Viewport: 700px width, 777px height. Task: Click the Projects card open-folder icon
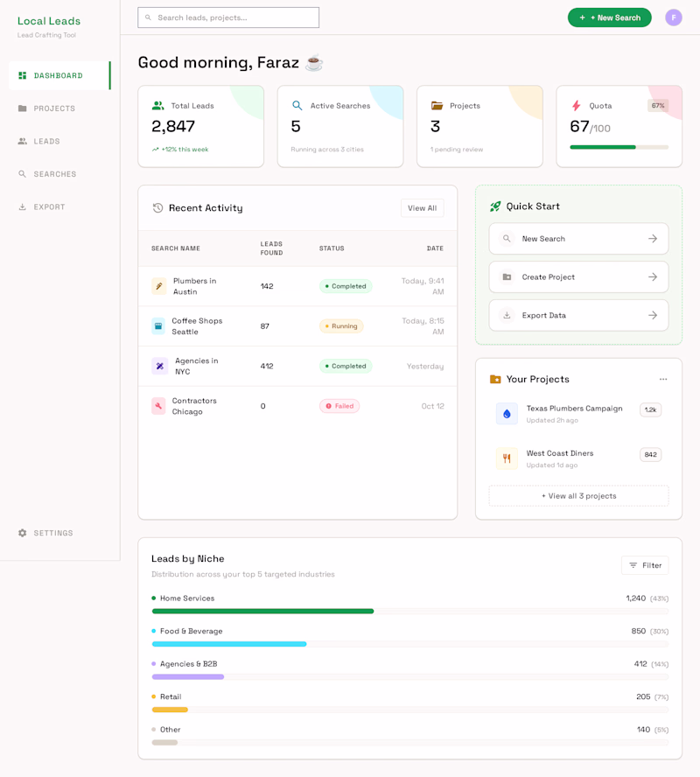pos(437,106)
